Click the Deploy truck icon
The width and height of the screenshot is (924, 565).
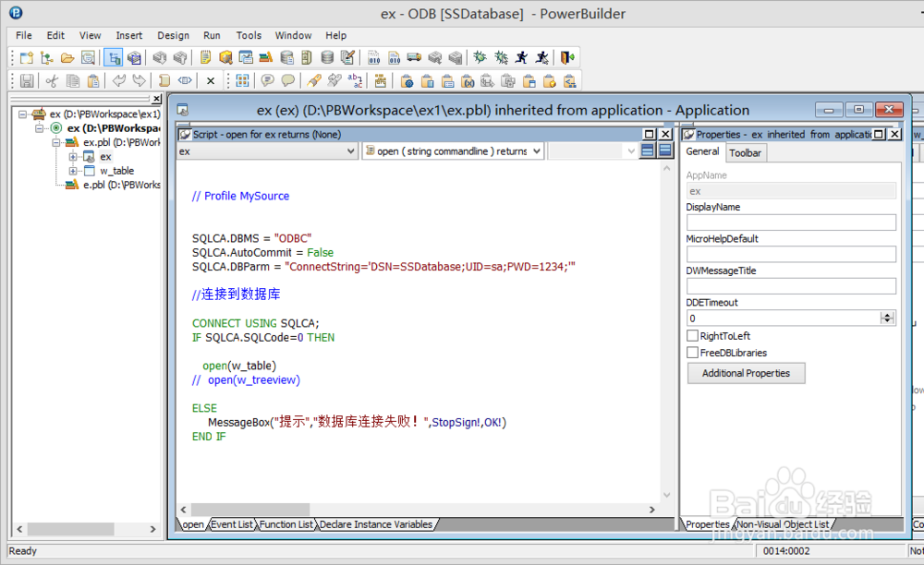[x=414, y=57]
